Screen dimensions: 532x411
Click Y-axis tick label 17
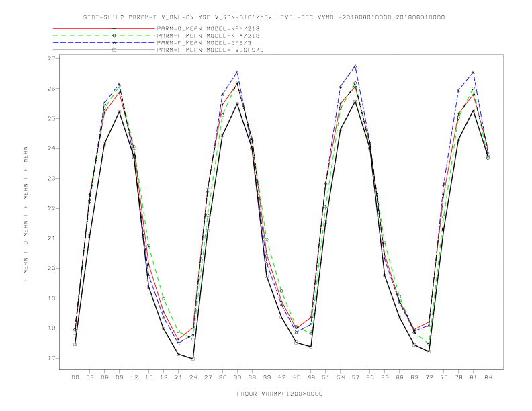coord(52,358)
